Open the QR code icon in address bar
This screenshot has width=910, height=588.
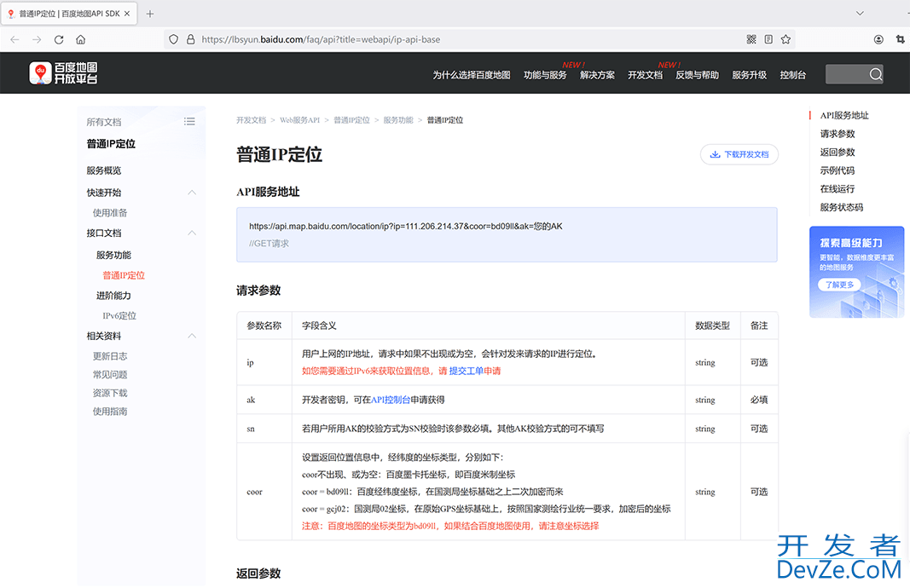pos(751,39)
